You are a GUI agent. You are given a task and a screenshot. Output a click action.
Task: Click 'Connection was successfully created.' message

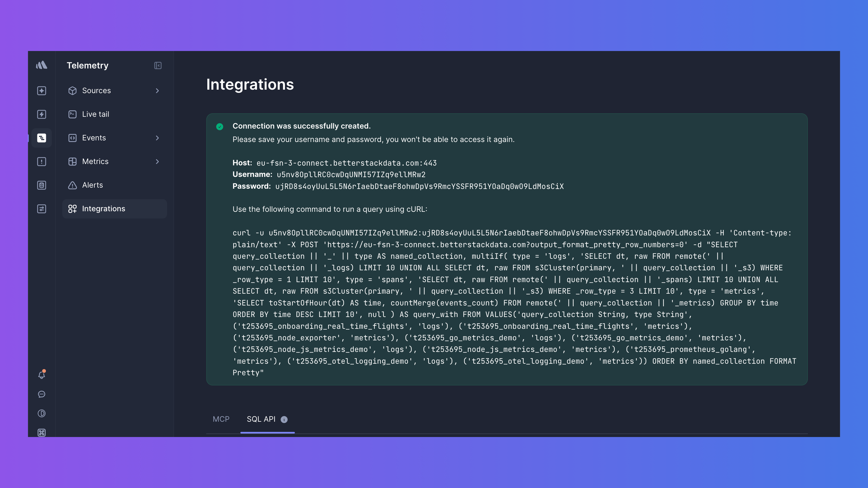tap(302, 126)
